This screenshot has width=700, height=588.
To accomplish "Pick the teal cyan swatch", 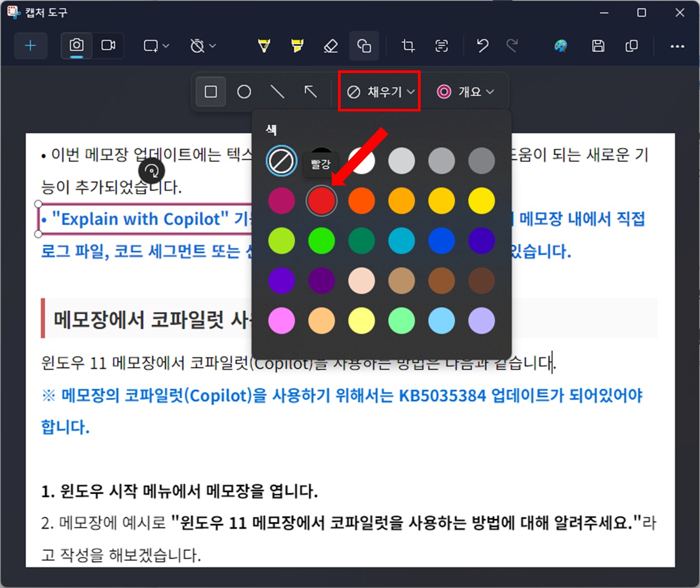I will coord(401,241).
